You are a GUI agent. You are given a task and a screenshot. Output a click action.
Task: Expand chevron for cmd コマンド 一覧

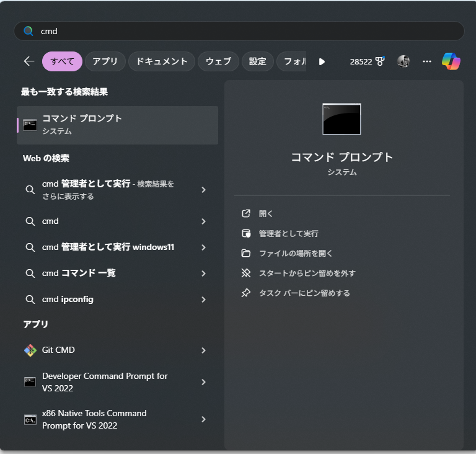[x=203, y=274]
